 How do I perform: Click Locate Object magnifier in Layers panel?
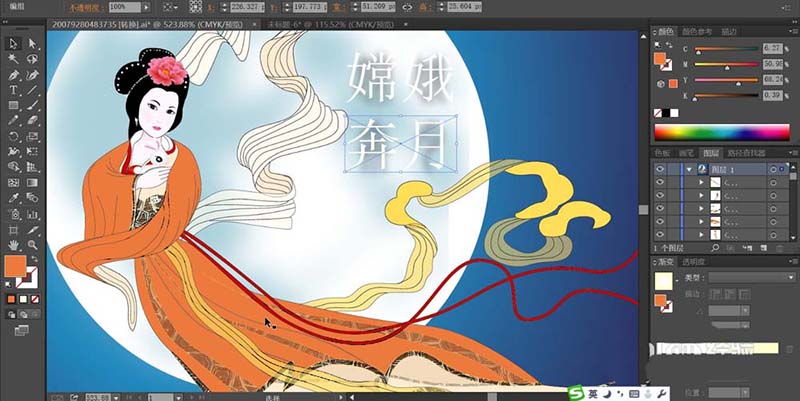[715, 247]
